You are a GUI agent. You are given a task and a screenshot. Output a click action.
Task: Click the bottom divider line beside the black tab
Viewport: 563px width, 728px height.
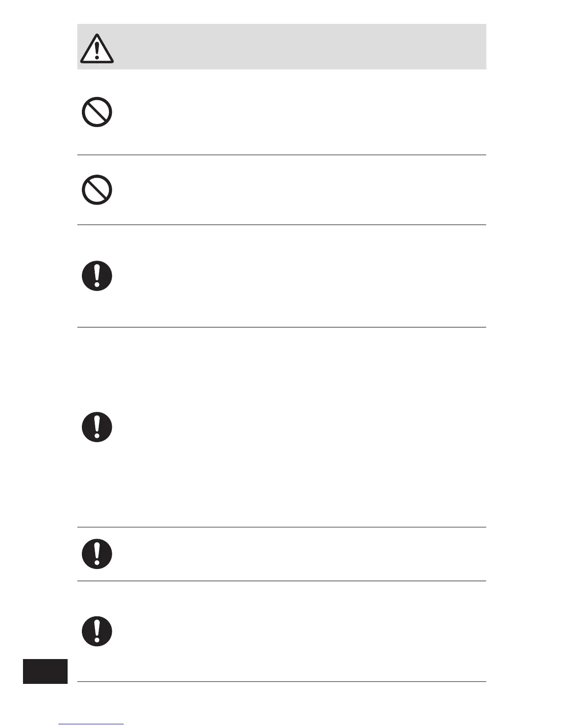pyautogui.click(x=281, y=681)
